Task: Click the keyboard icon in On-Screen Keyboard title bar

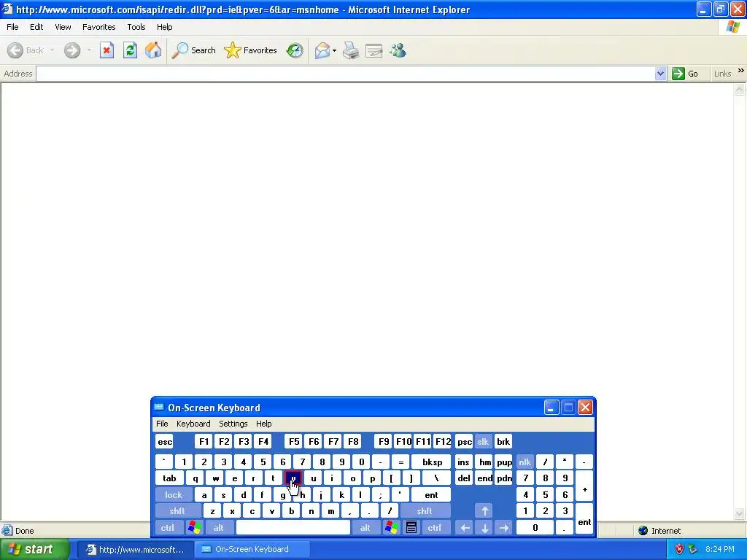Action: 159,407
